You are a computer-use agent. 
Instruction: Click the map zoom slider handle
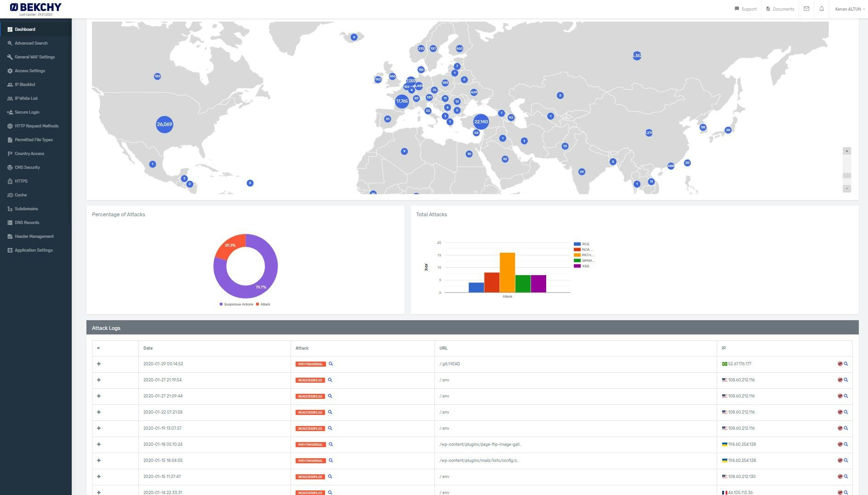point(847,176)
